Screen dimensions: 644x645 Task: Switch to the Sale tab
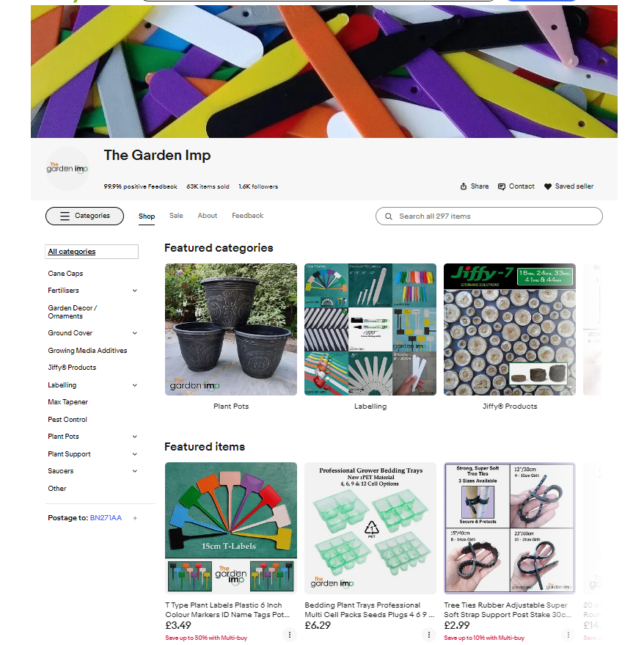(176, 216)
